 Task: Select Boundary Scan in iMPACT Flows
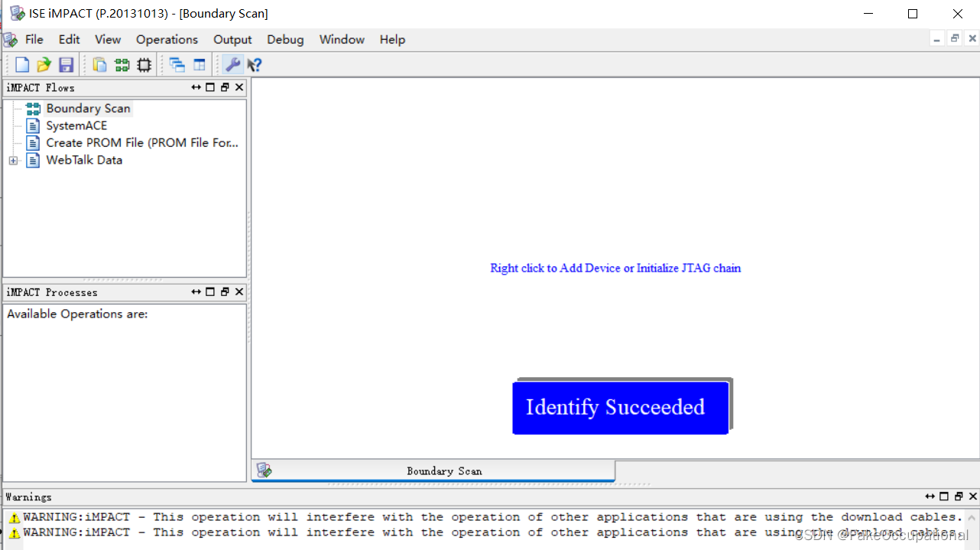[x=88, y=109]
